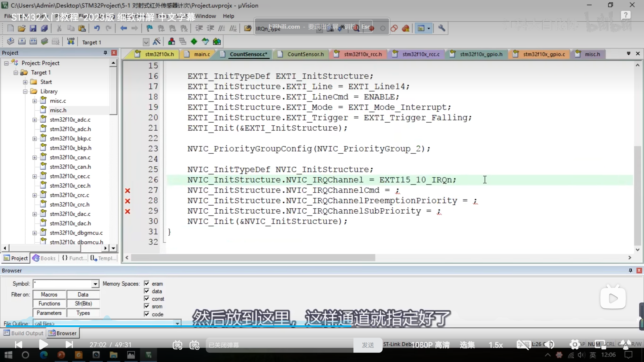Open the Help menu

pyautogui.click(x=228, y=16)
